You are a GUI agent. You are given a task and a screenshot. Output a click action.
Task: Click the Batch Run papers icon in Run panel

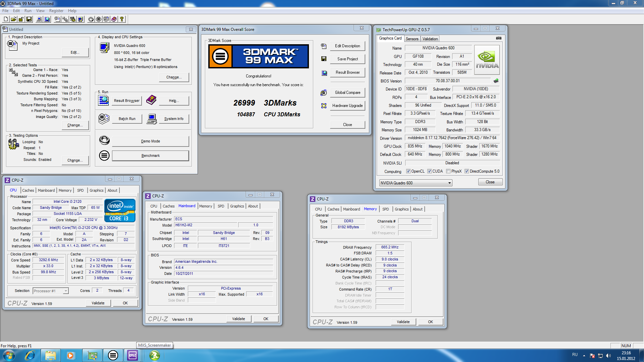click(x=104, y=119)
